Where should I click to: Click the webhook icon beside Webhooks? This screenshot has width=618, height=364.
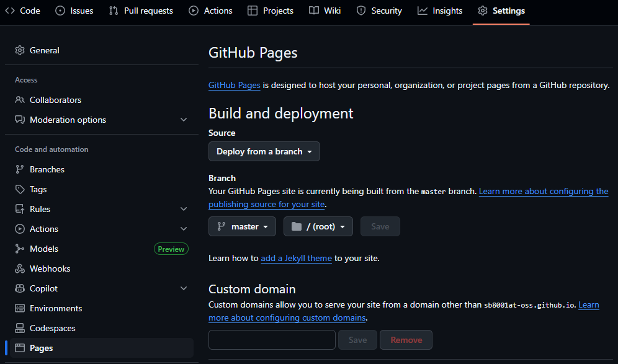pos(20,269)
